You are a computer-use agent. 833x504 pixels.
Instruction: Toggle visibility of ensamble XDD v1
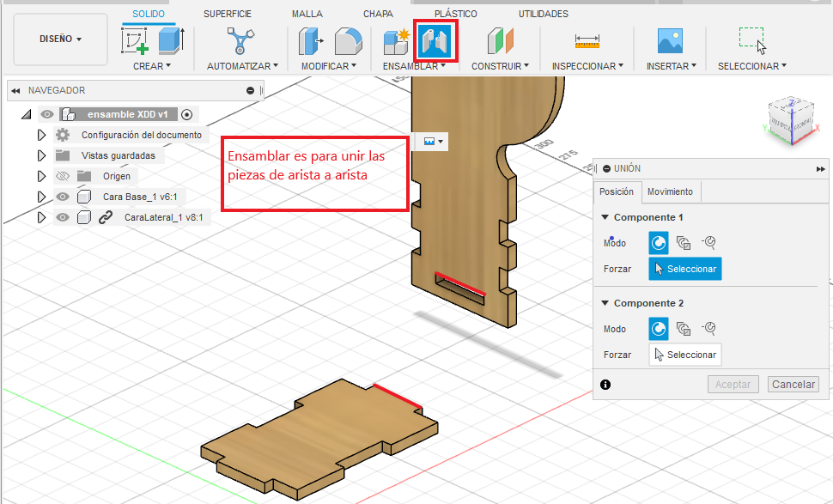pos(47,114)
